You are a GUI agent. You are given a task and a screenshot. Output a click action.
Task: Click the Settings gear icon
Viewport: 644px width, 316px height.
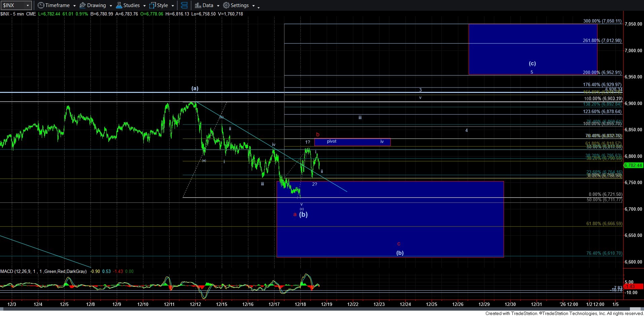point(226,5)
